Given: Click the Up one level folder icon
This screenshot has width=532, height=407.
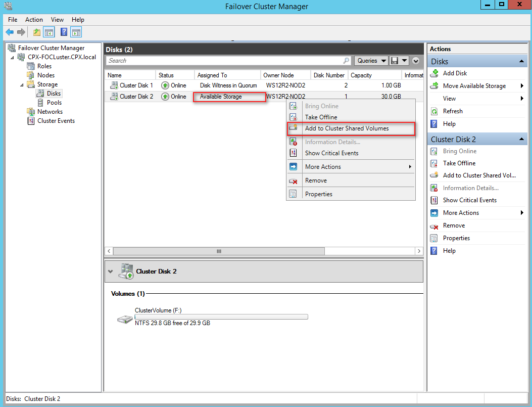Looking at the screenshot, I should [x=37, y=32].
